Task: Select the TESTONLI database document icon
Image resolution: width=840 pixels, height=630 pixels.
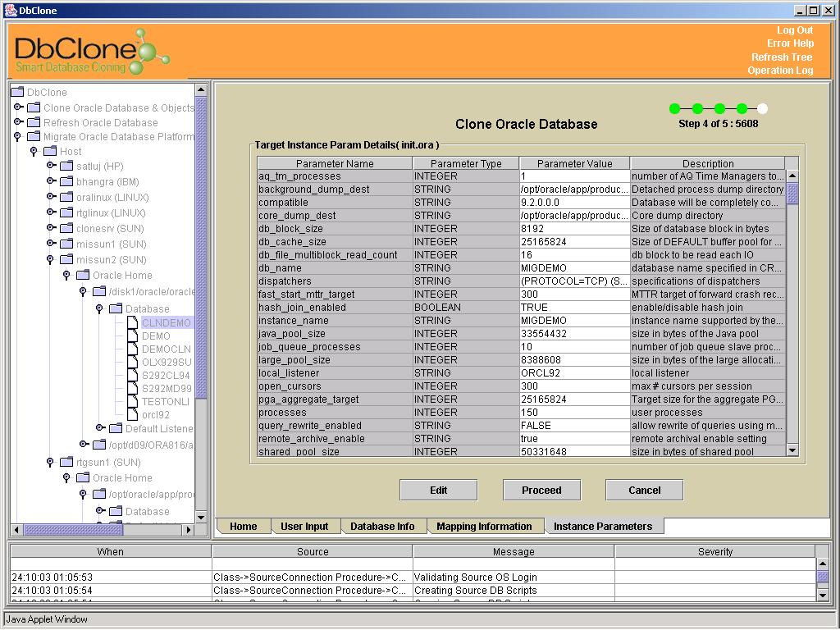Action: [133, 401]
